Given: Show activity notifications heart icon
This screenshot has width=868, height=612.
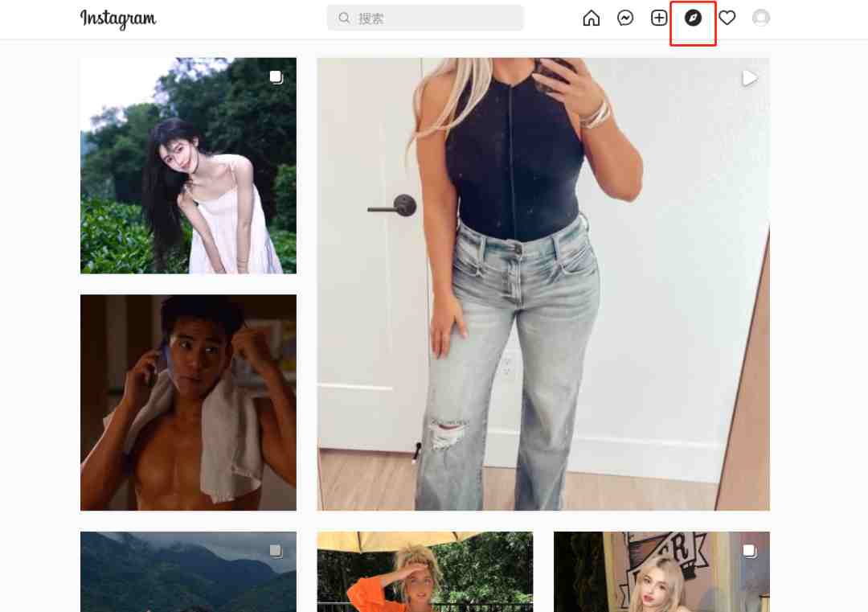Looking at the screenshot, I should pos(727,18).
